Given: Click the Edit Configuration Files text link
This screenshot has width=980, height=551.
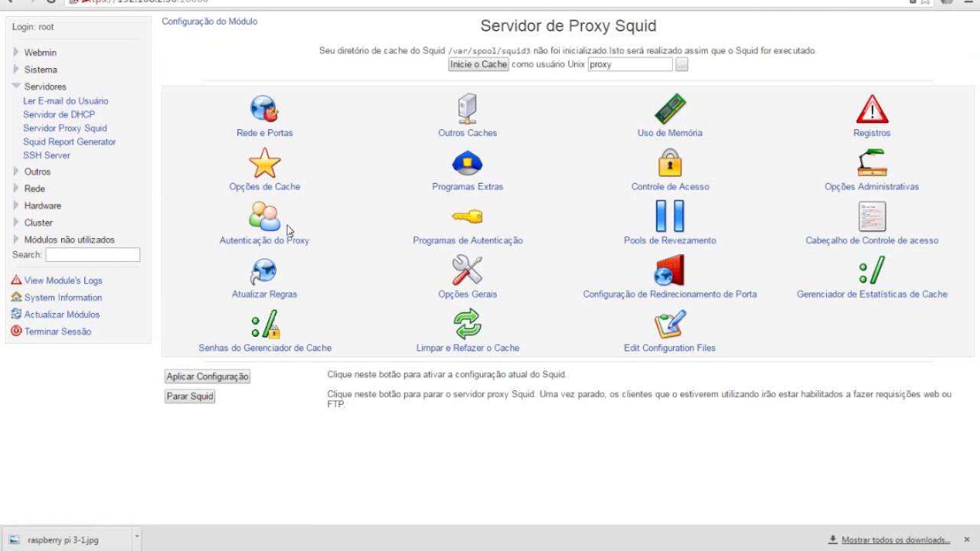Looking at the screenshot, I should [670, 348].
